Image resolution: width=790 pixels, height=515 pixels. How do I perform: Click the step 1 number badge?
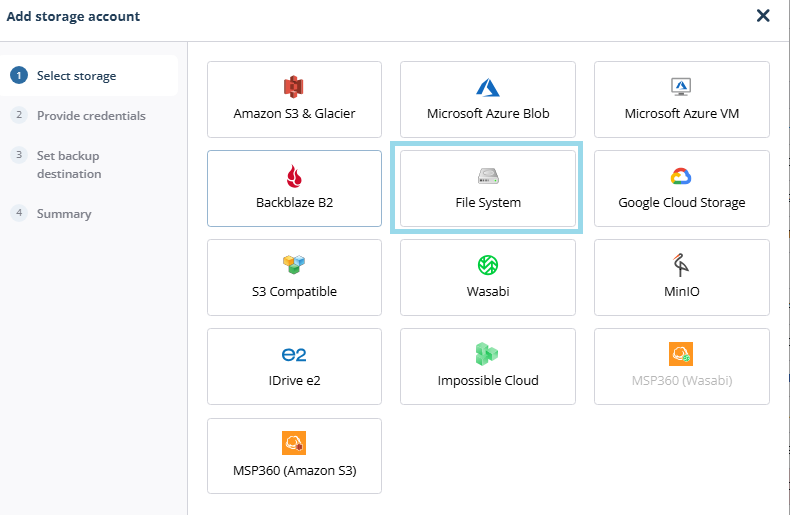[x=19, y=76]
